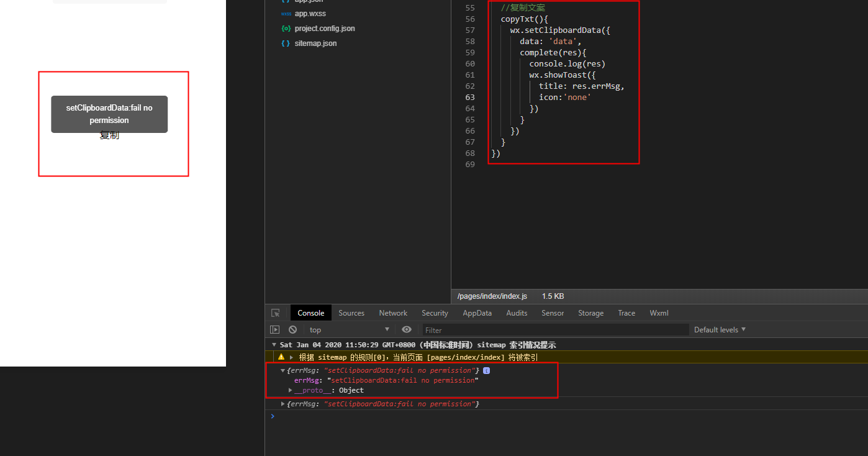Toggle the live expression eye icon
Image resolution: width=868 pixels, height=456 pixels.
407,330
